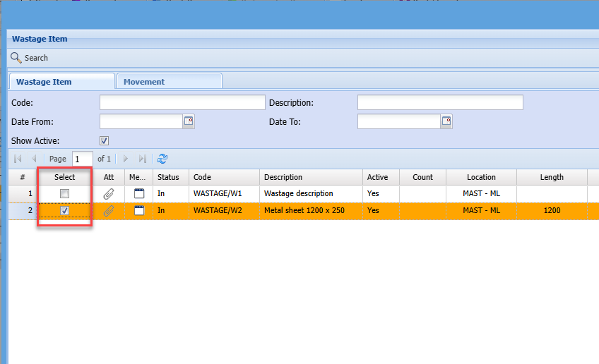Toggle the Show Active checkbox

coord(105,140)
